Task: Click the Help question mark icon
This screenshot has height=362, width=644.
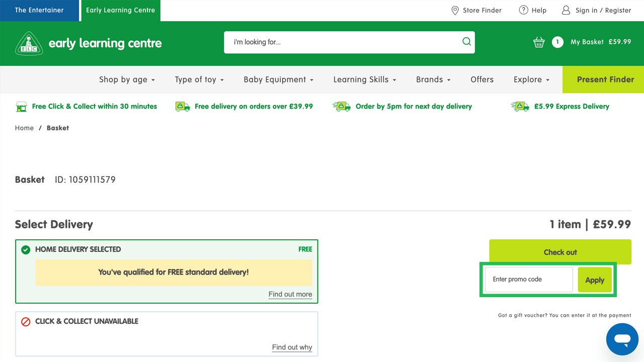Action: click(x=523, y=10)
